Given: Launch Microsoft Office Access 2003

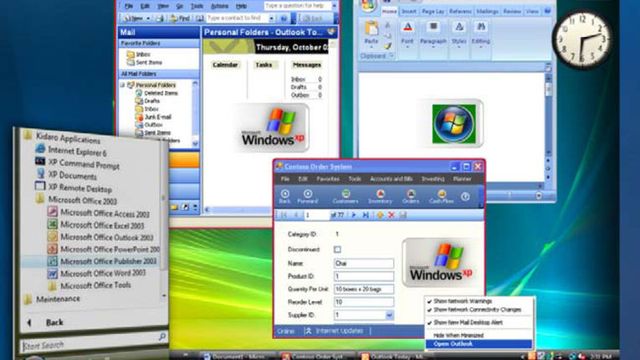Looking at the screenshot, I should [99, 213].
